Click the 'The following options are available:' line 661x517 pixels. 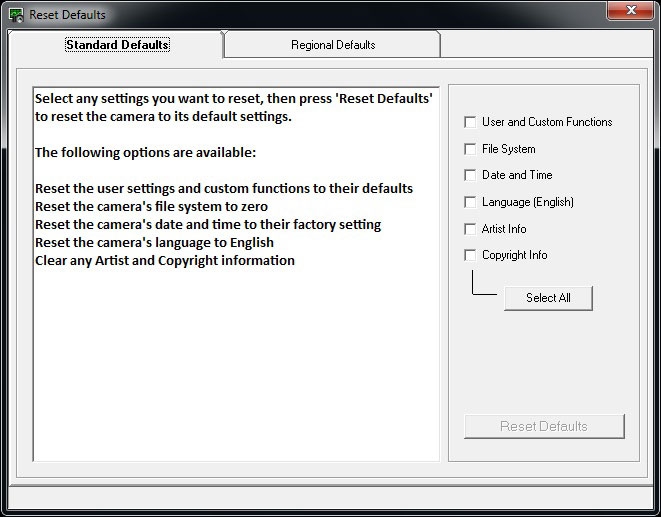145,153
